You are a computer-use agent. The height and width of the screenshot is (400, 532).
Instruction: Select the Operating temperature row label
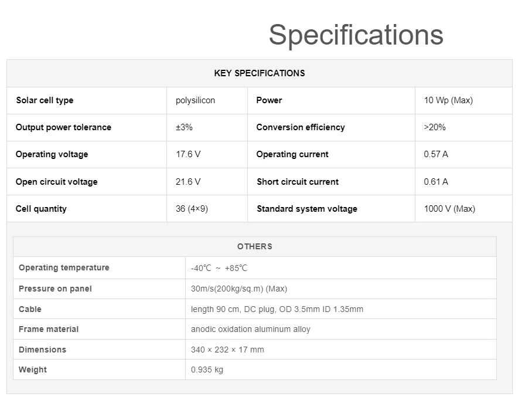click(64, 267)
